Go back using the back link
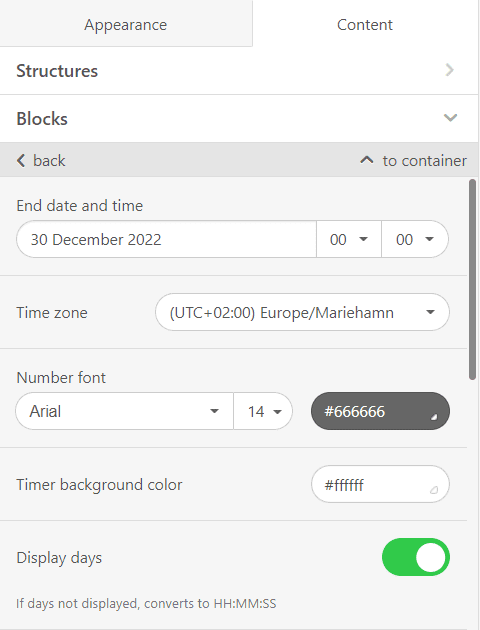Viewport: 480px width, 630px height. tap(41, 161)
